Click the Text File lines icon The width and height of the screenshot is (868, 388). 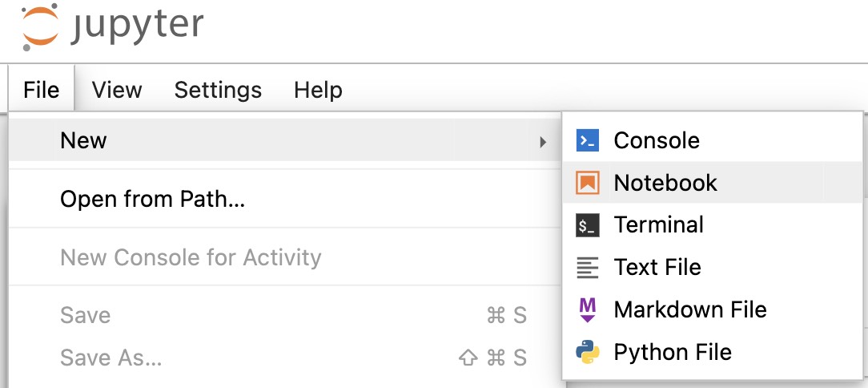tap(587, 267)
